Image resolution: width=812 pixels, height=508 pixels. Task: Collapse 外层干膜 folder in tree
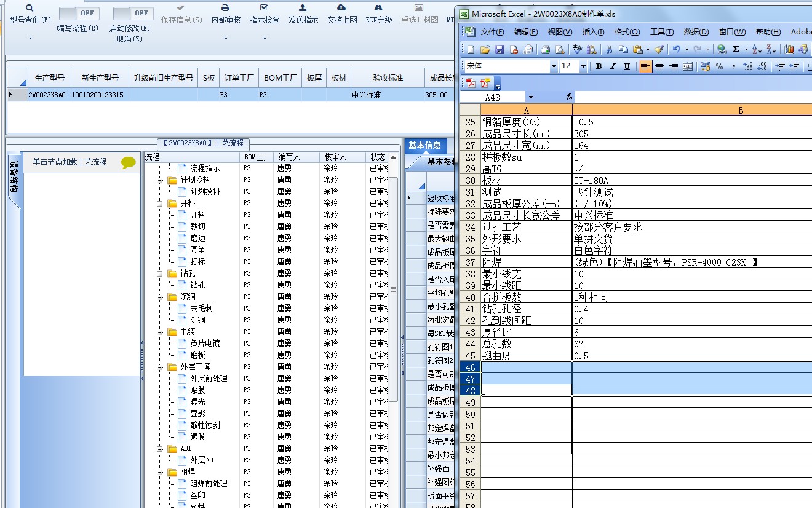159,367
